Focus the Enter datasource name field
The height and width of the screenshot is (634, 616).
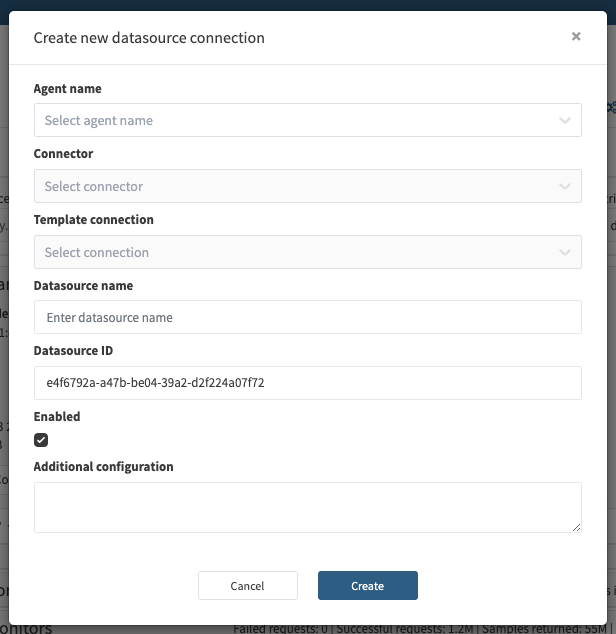point(307,318)
